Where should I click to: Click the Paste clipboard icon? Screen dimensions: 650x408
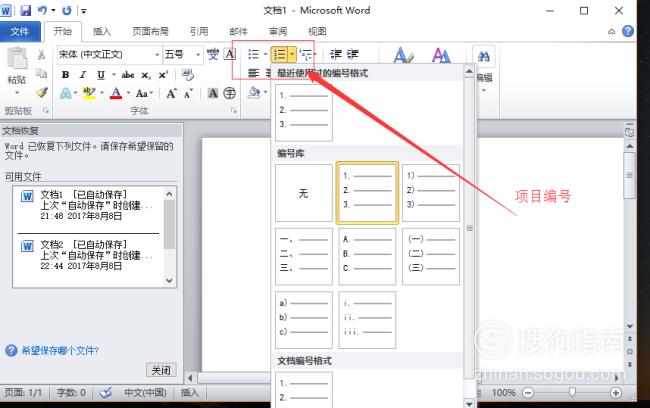click(x=17, y=58)
